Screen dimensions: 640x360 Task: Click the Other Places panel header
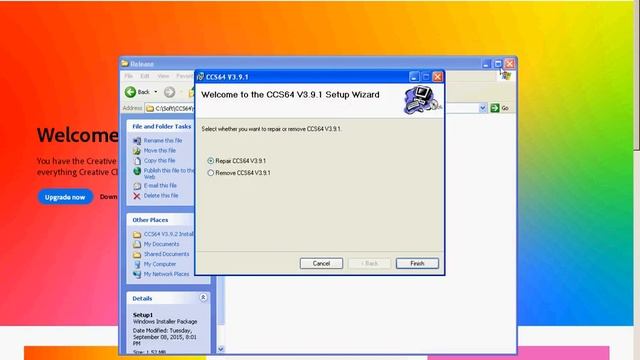(x=150, y=220)
